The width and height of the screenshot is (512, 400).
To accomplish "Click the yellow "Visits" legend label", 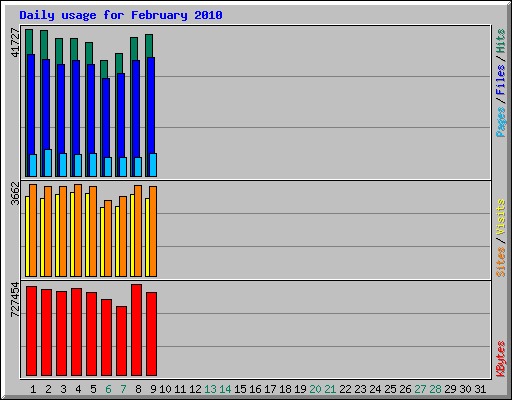I will [x=501, y=217].
